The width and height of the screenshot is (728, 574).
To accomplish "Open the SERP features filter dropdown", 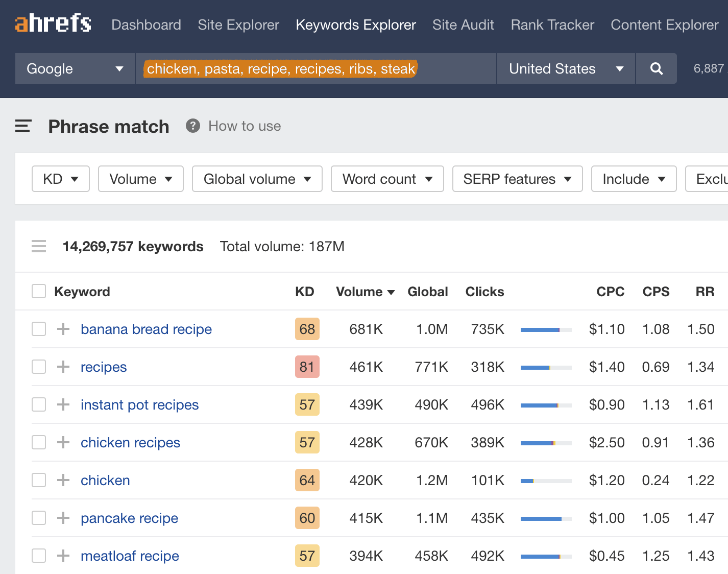I will (x=517, y=179).
